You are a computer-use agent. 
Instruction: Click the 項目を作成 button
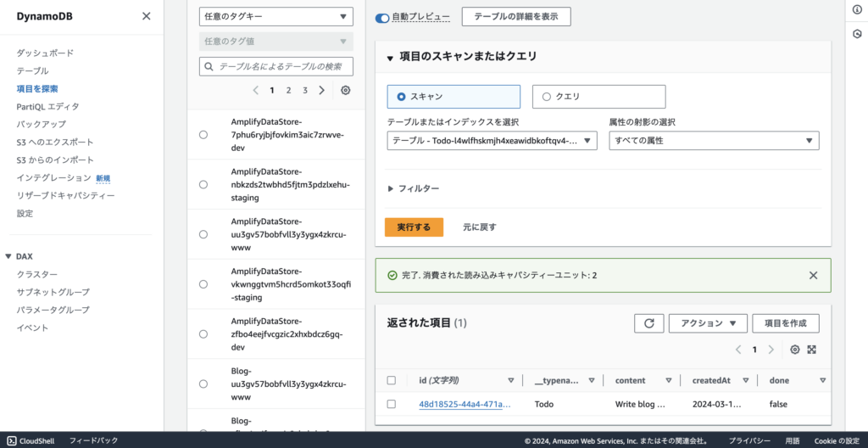click(786, 323)
